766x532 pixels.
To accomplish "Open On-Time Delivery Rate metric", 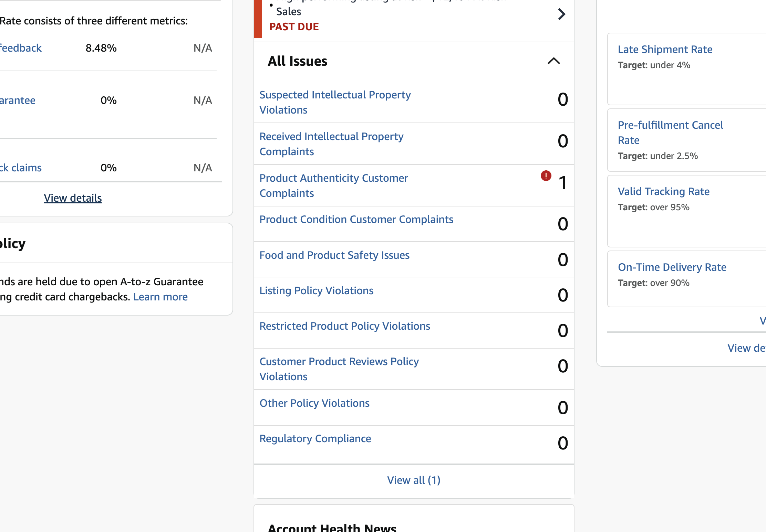I will 672,267.
